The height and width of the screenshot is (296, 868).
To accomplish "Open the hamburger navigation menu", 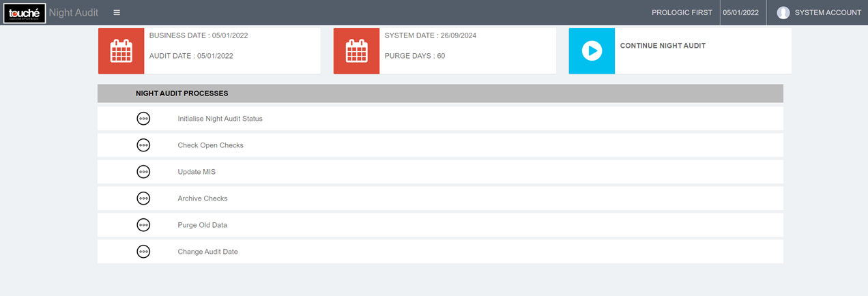I will pyautogui.click(x=117, y=12).
